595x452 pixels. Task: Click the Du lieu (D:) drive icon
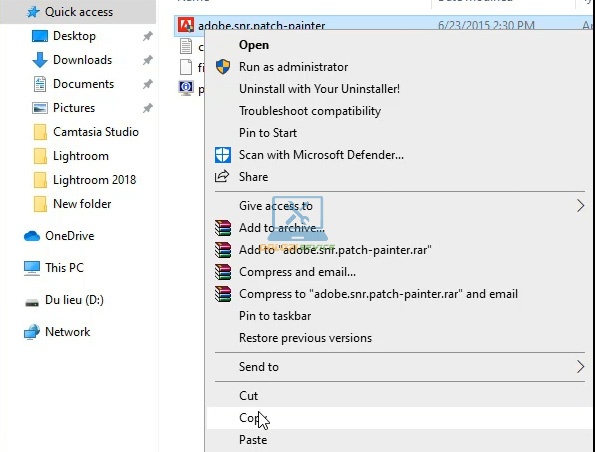32,302
